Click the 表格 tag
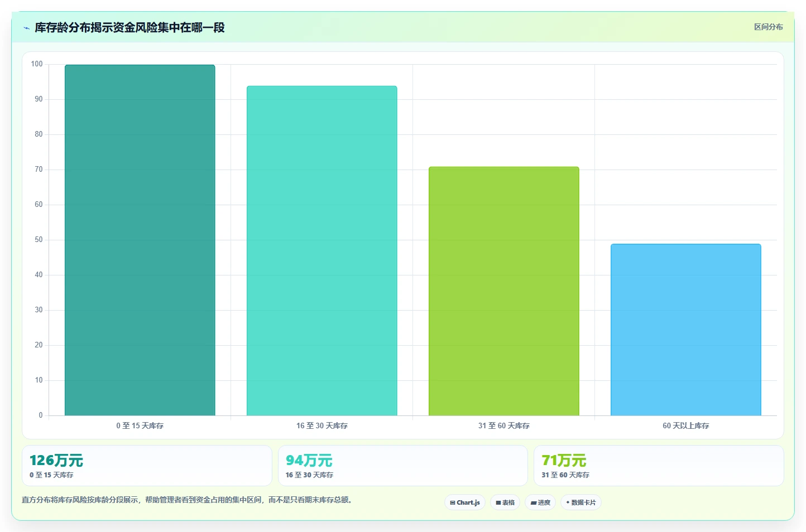Screen dimensions: 806x532 [505, 502]
